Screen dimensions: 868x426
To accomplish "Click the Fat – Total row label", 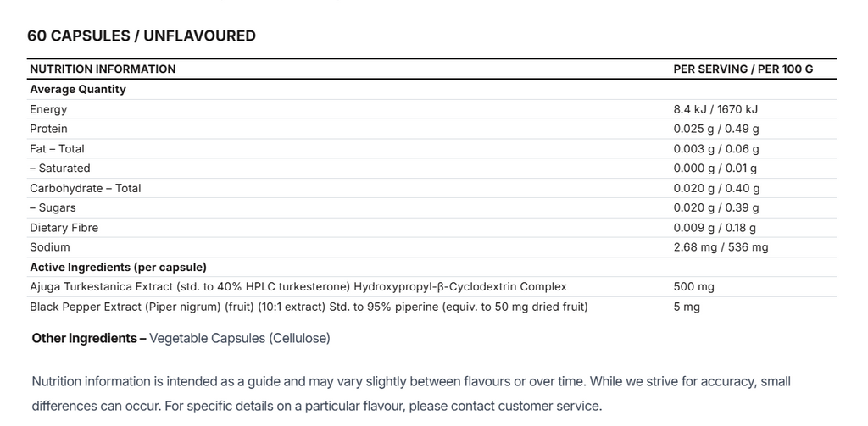I will [x=57, y=148].
